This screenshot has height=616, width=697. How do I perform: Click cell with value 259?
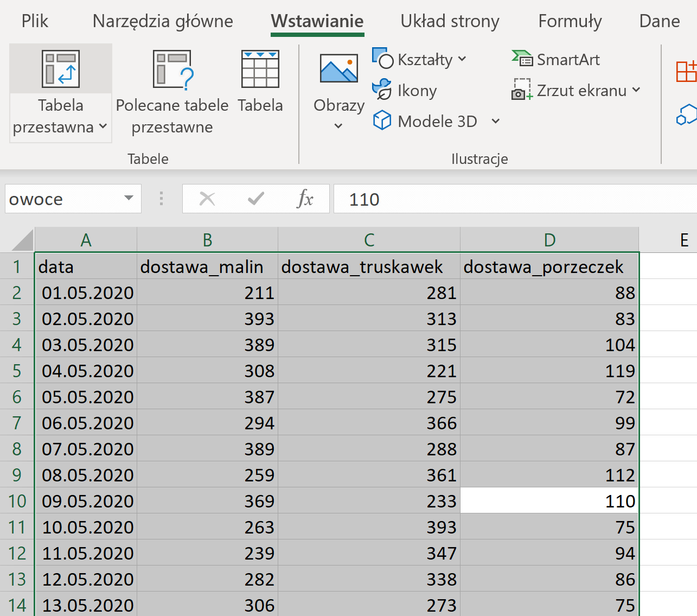pos(207,475)
